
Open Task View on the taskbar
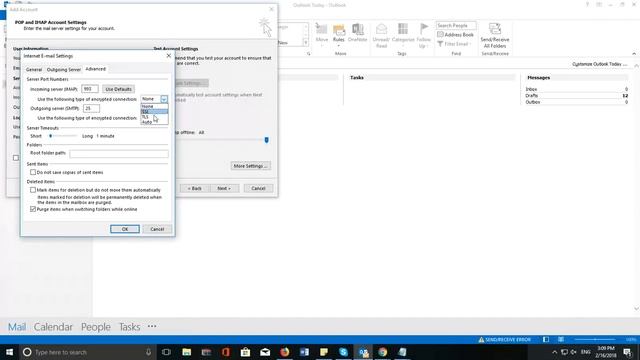(x=166, y=352)
